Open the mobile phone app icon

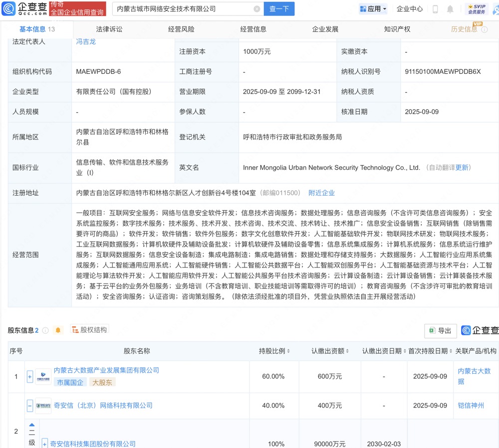click(x=435, y=9)
